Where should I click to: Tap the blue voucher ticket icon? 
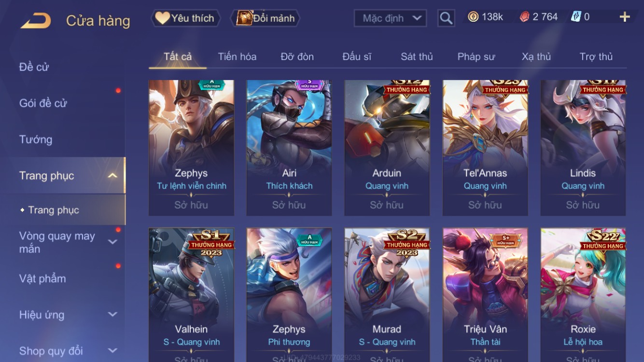(x=576, y=17)
